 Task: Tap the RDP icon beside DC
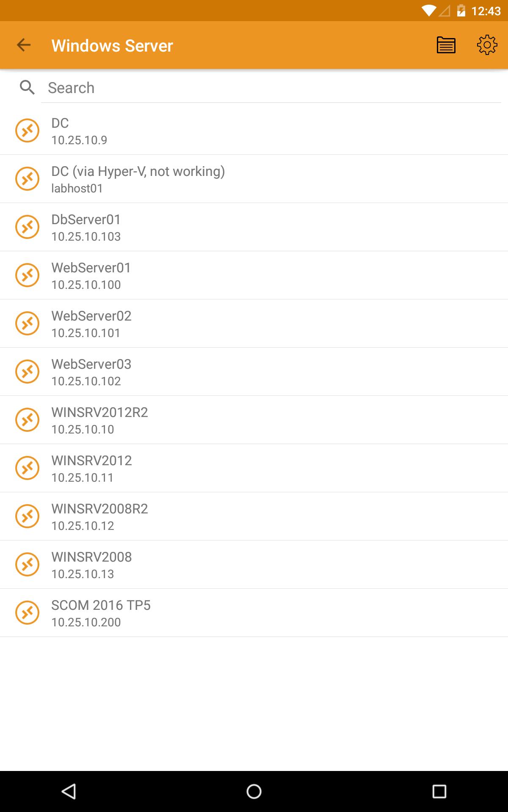(x=27, y=130)
